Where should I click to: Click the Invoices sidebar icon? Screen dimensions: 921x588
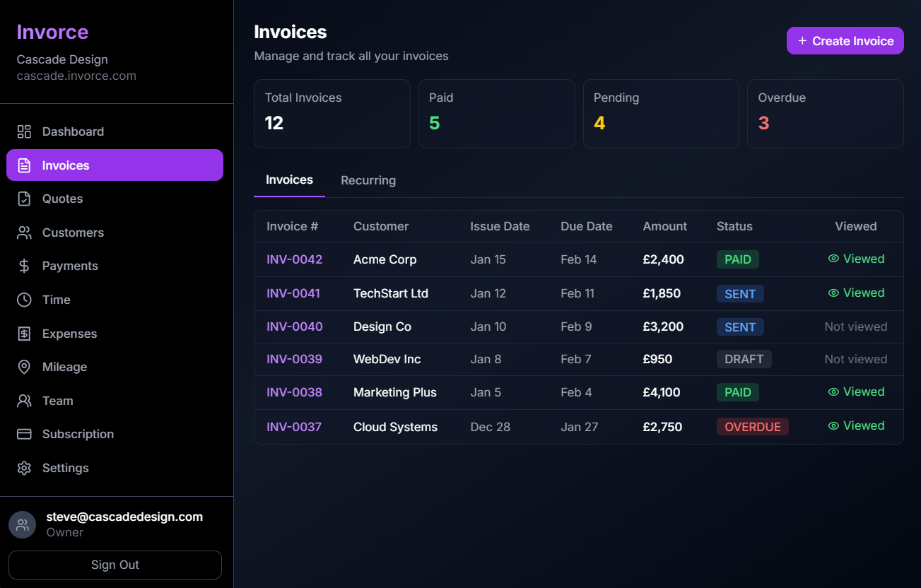pyautogui.click(x=23, y=165)
